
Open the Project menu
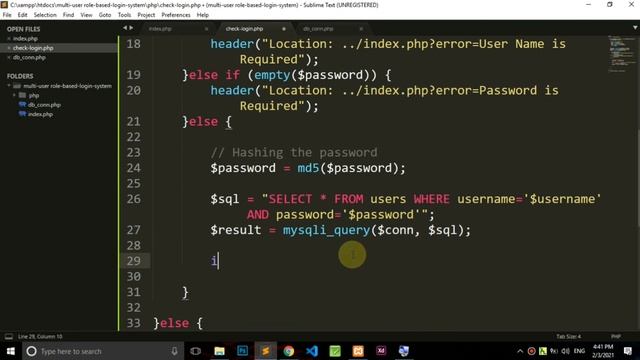pyautogui.click(x=146, y=15)
